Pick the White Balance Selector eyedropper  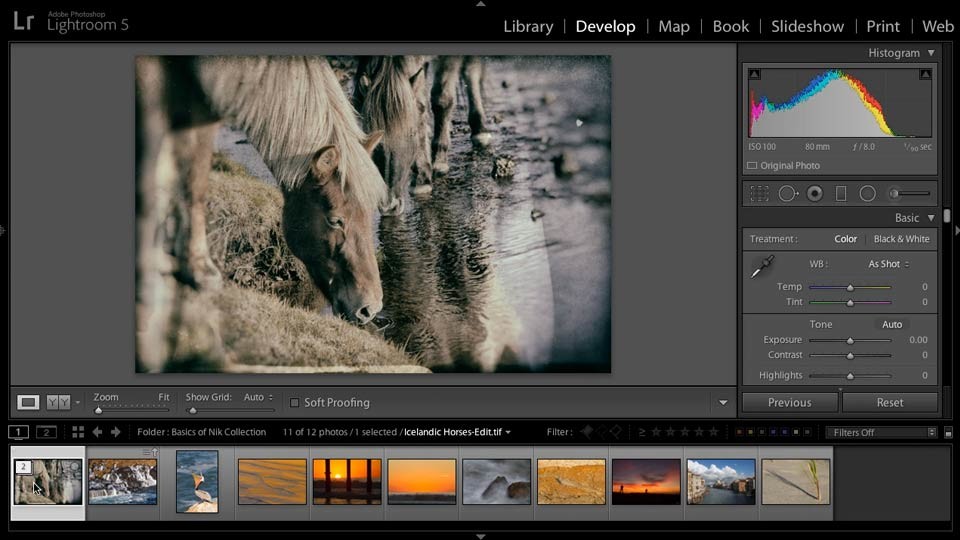coord(762,267)
